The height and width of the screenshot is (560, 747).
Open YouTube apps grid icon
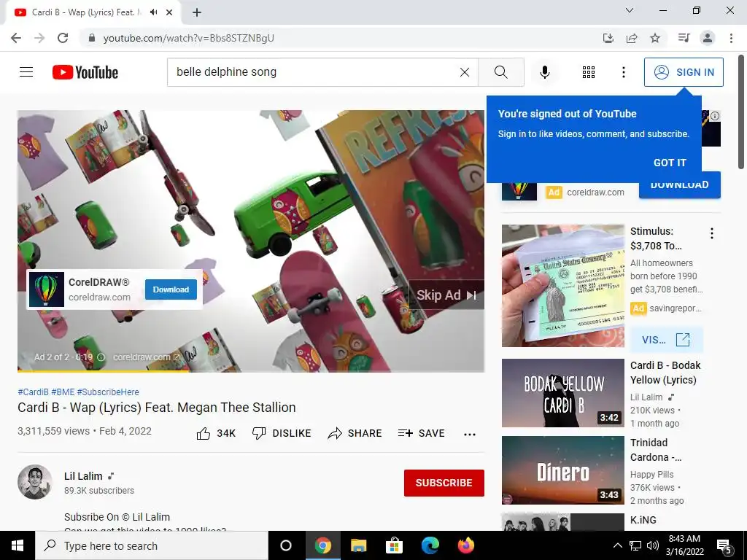tap(589, 72)
